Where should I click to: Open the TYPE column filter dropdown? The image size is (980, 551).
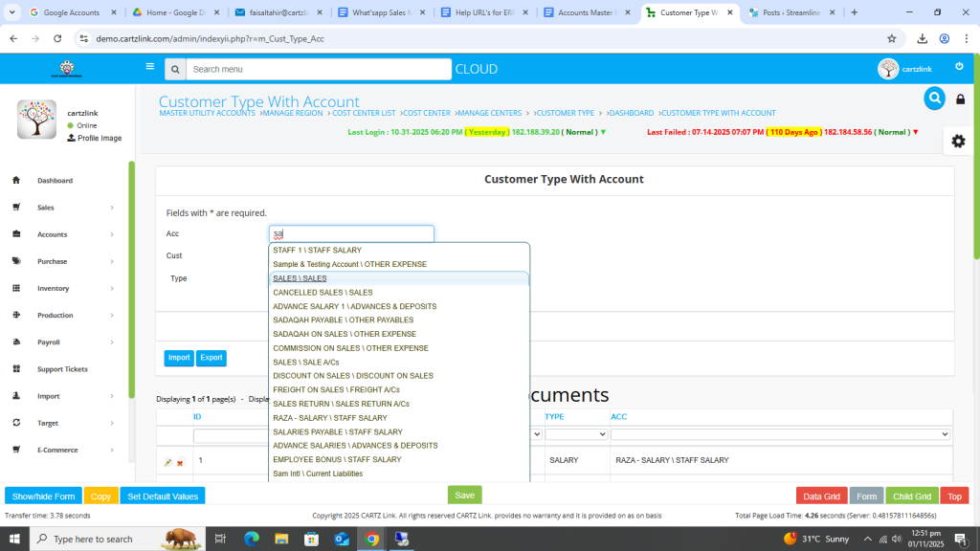pyautogui.click(x=576, y=434)
